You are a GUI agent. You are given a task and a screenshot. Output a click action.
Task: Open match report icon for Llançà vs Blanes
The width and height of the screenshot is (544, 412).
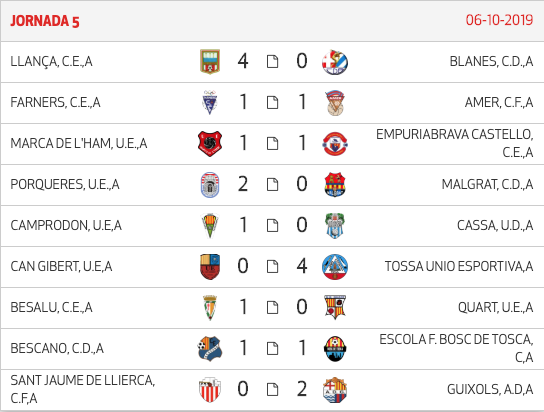[x=272, y=62]
